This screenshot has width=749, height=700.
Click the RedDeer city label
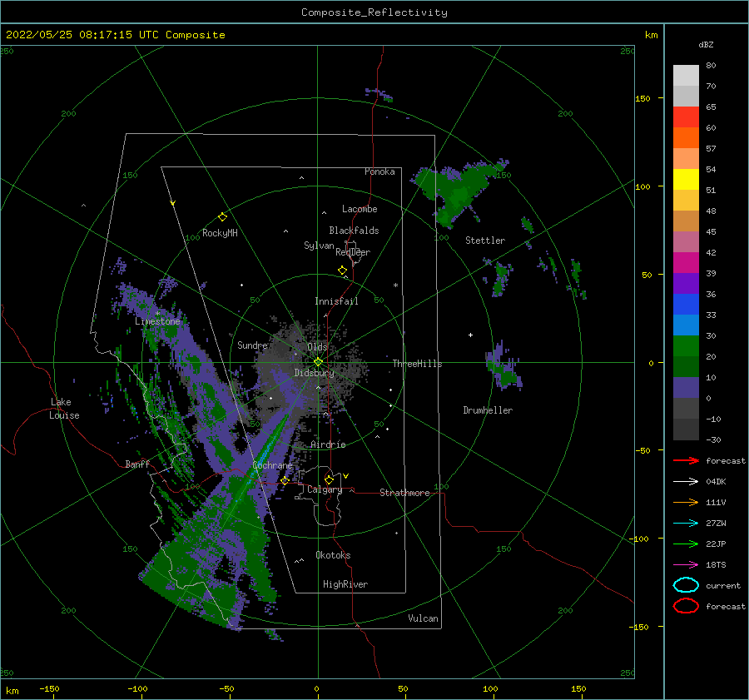353,252
